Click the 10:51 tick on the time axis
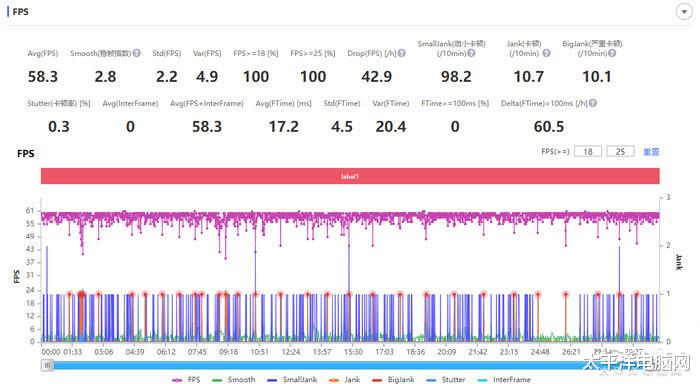Viewport: 700px width, 384px height. click(x=259, y=352)
